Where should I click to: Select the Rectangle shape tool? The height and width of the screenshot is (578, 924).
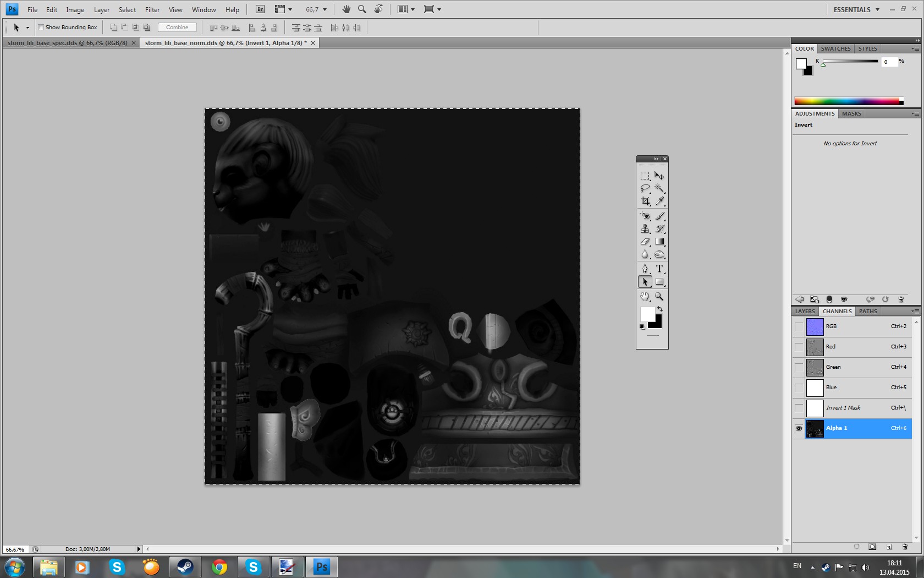pos(659,282)
